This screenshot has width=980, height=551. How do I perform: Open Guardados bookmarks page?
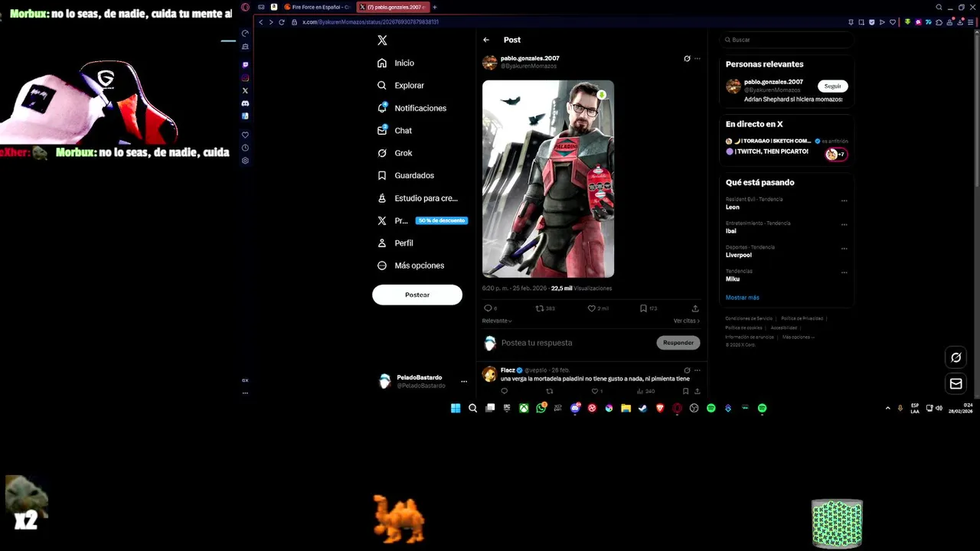coord(406,175)
